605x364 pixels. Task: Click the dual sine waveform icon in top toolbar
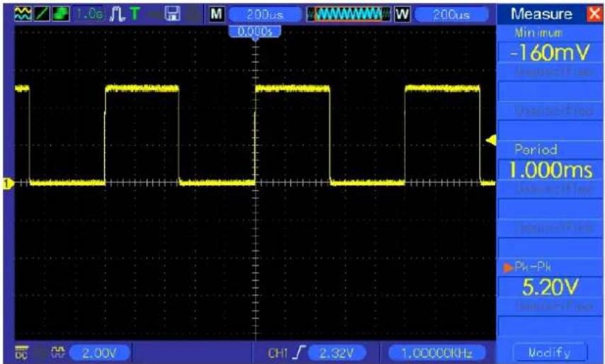click(23, 14)
